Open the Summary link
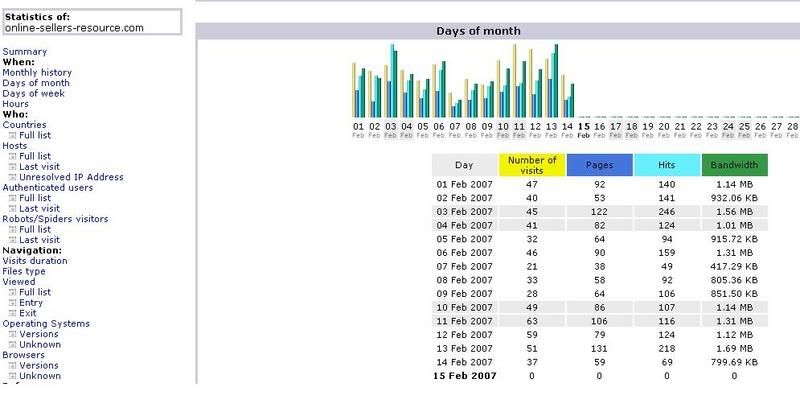The image size is (800, 412). click(x=25, y=51)
